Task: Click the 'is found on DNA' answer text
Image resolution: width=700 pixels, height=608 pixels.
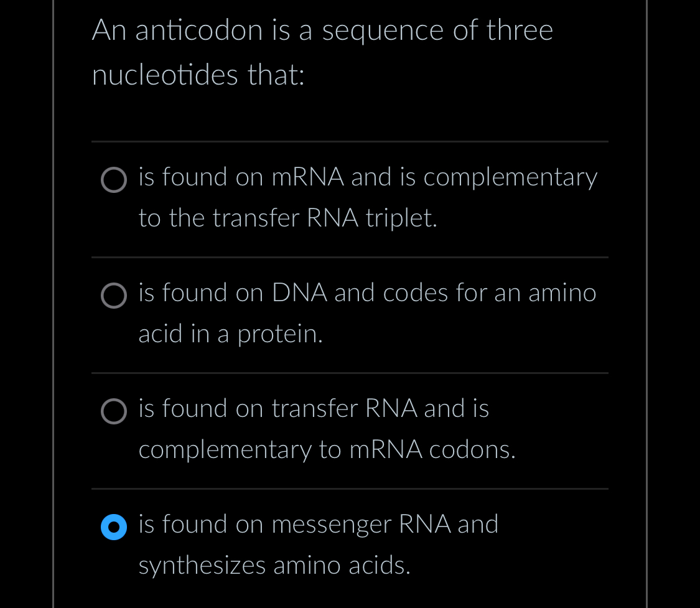Action: pos(367,293)
